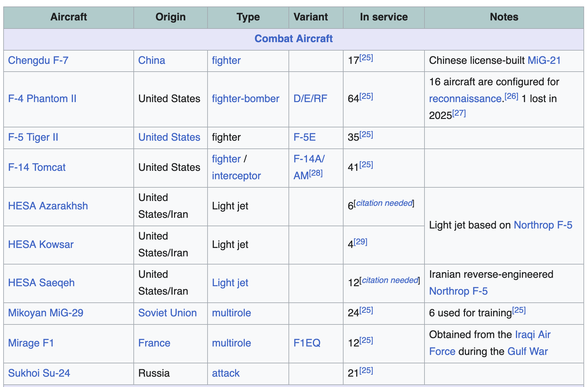Screen dimensions: 588x387
Task: Open citation [26] in F-4 notes
Action: click(x=512, y=96)
